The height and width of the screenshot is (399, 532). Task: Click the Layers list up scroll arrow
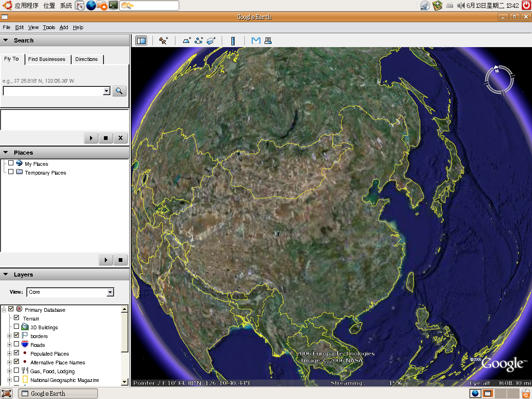point(125,309)
